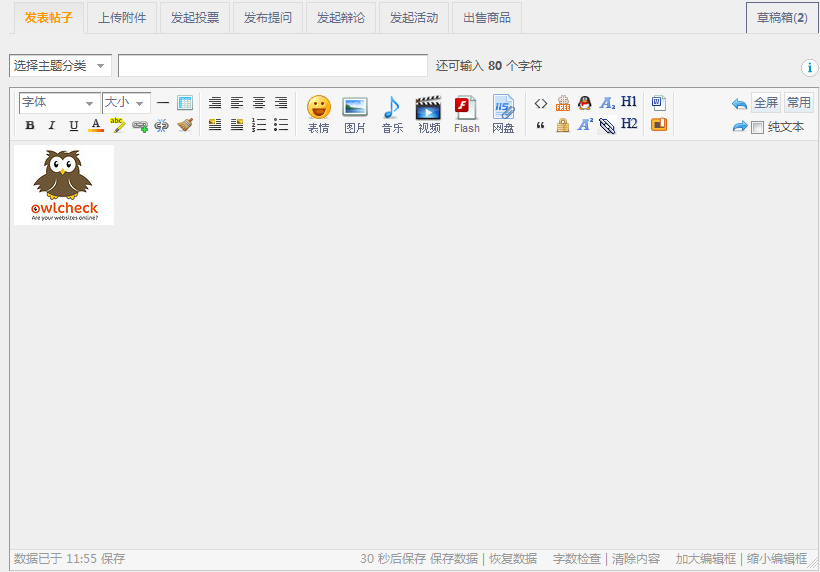820x572 pixels.
Task: Click the post title input field
Action: [x=272, y=66]
